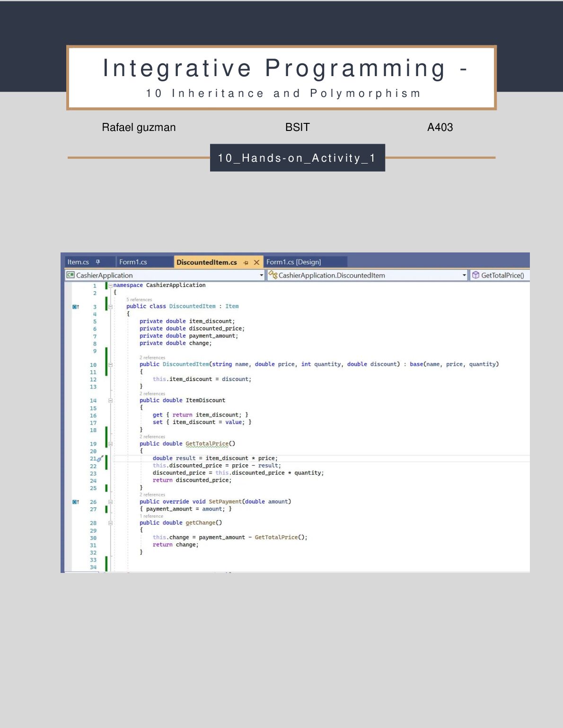Close the DiscountedItem.cs tab
Viewport: 563px width, 728px height.
256,262
